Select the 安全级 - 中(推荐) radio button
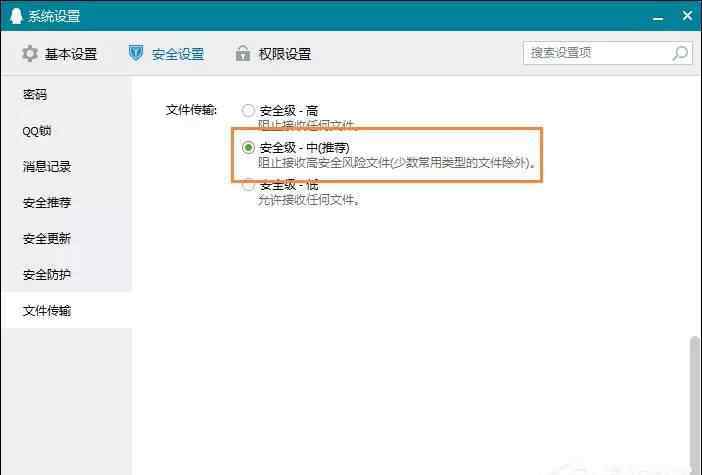Viewport: 702px width, 475px height. coord(248,147)
